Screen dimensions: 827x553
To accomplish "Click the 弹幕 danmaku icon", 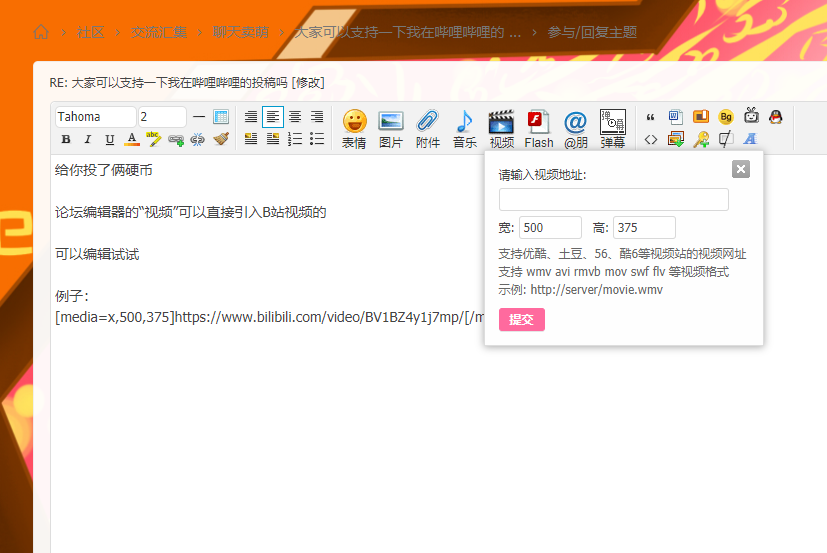I will [x=613, y=128].
